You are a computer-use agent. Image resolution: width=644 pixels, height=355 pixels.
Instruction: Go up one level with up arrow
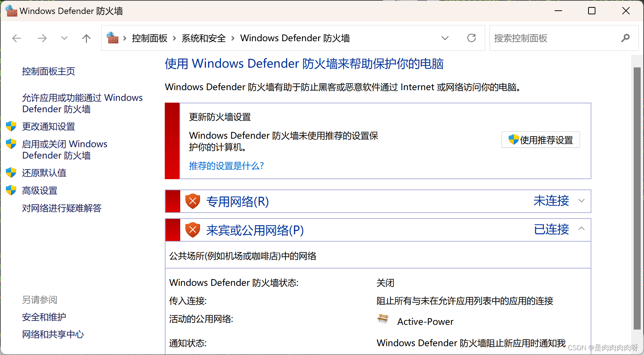[x=86, y=38]
